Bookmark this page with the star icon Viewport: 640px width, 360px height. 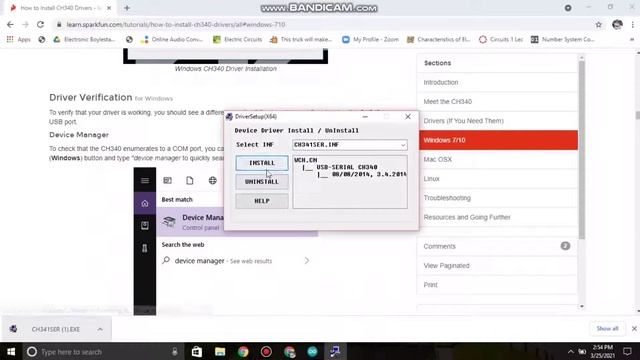click(598, 24)
